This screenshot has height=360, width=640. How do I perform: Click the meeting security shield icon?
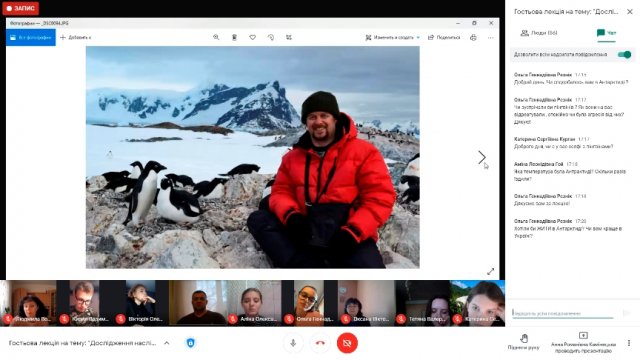point(191,343)
